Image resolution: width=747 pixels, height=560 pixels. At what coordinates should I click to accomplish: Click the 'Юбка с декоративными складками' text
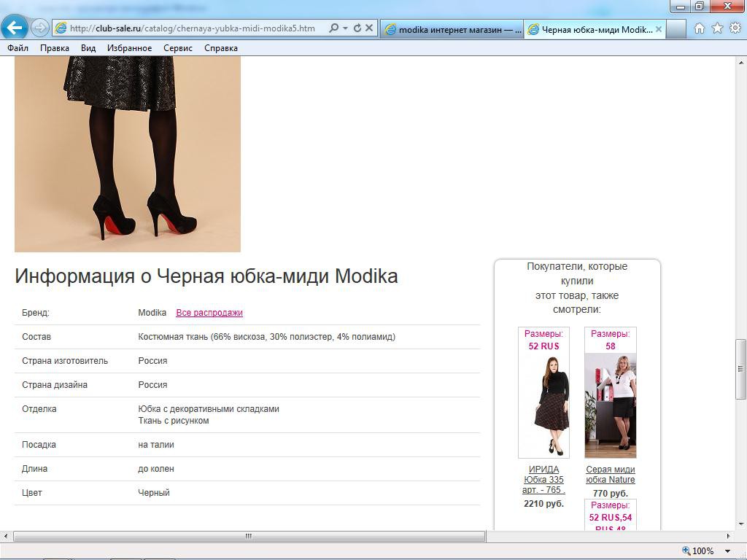209,409
